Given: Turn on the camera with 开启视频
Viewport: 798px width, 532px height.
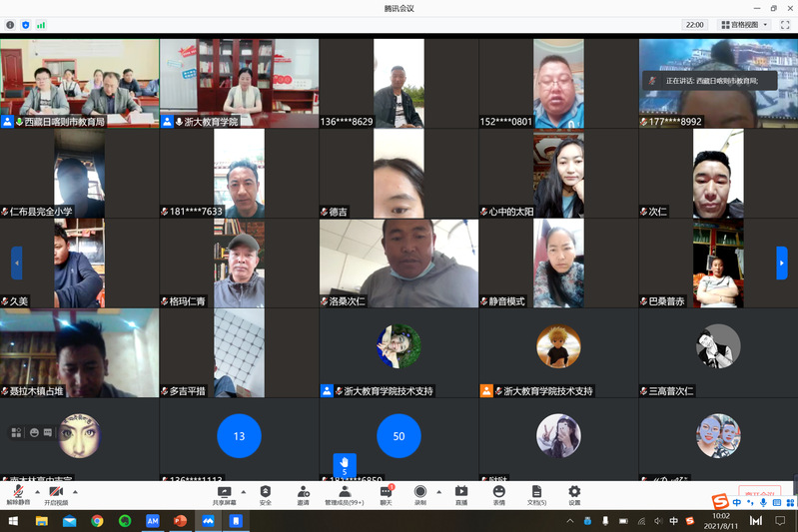Looking at the screenshot, I should pyautogui.click(x=56, y=492).
